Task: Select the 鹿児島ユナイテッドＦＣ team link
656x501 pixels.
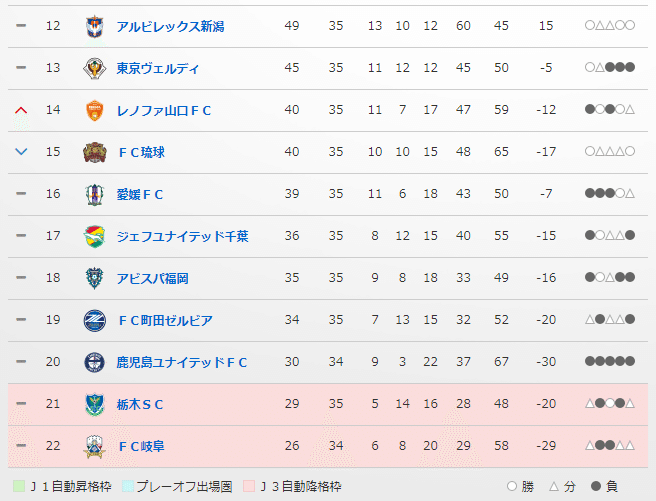Action: point(182,362)
